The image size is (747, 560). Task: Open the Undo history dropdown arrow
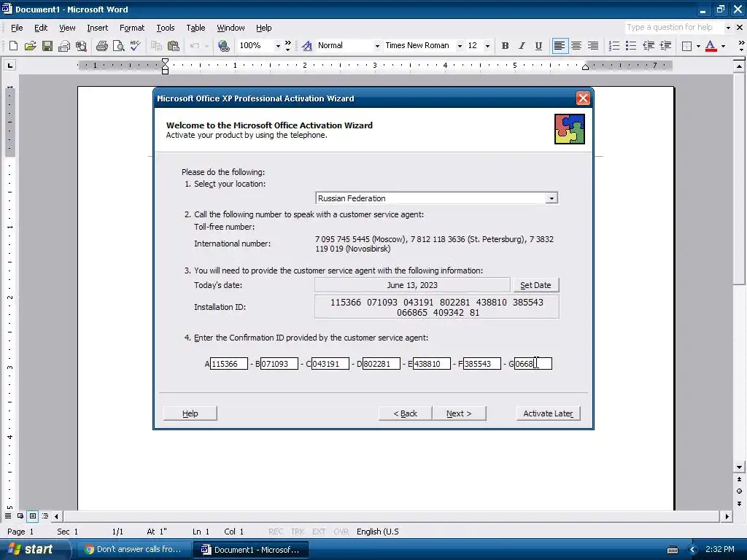(206, 46)
